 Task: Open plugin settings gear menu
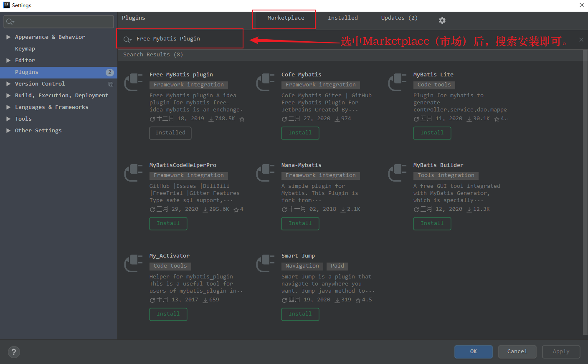[x=442, y=20]
